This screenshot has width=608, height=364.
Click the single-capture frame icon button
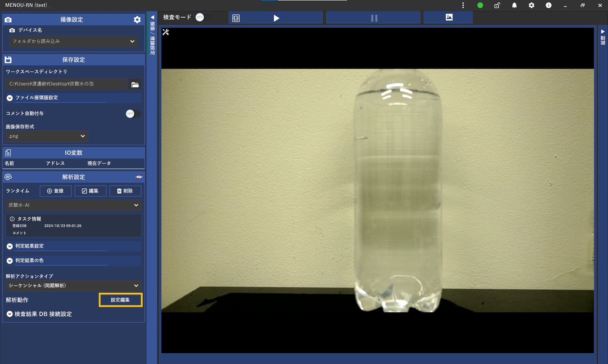click(236, 18)
